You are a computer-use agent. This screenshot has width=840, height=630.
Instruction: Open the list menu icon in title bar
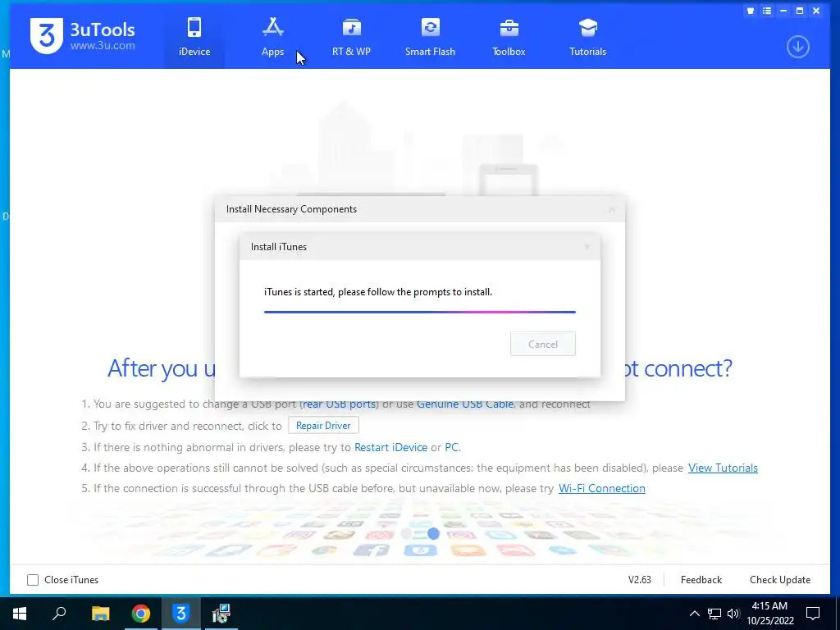tap(767, 11)
